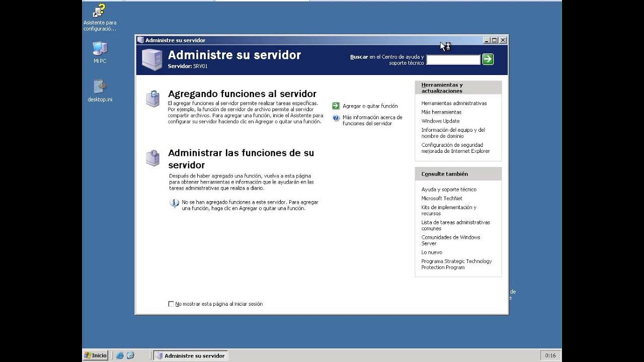Open Información del equipo y nombre de dominio
Viewport: 644px width, 362px height.
tap(453, 133)
